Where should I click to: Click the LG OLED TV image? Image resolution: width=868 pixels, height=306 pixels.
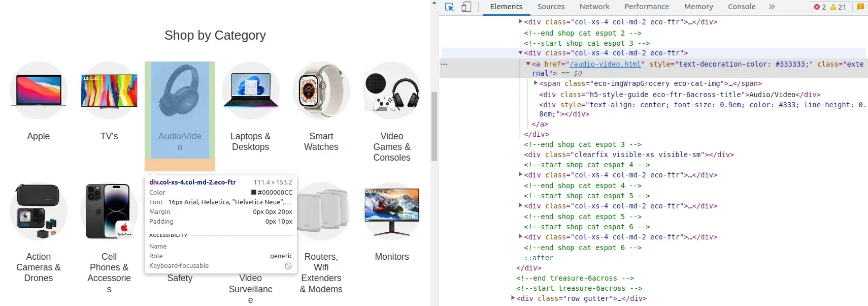point(109,90)
